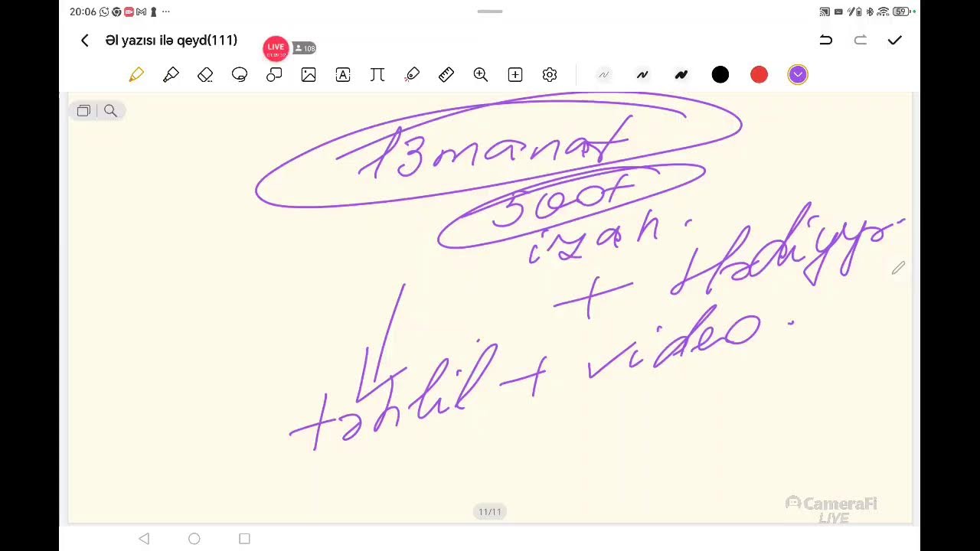This screenshot has width=980, height=551.
Task: Tap the floating pencil icon on the right edge
Action: [x=898, y=268]
